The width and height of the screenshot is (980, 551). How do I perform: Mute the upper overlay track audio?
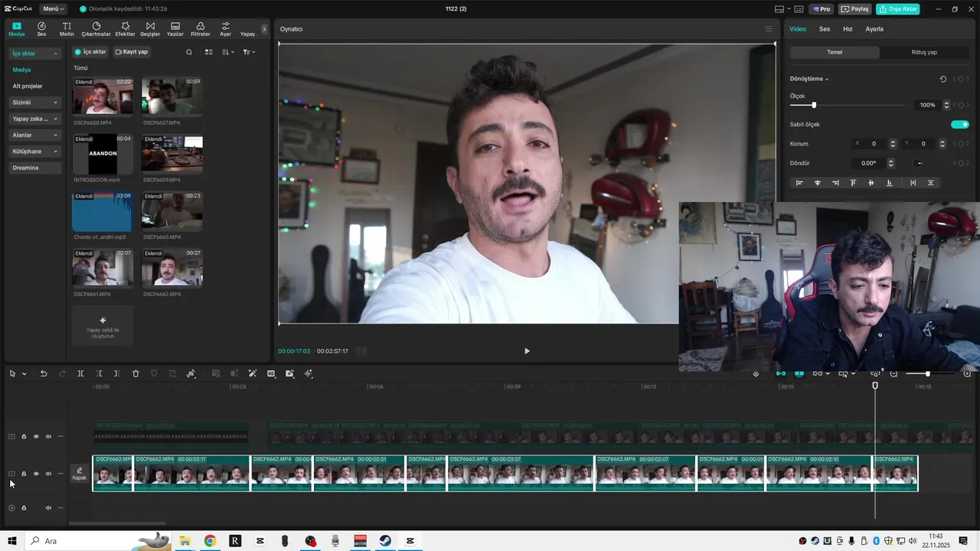(48, 436)
